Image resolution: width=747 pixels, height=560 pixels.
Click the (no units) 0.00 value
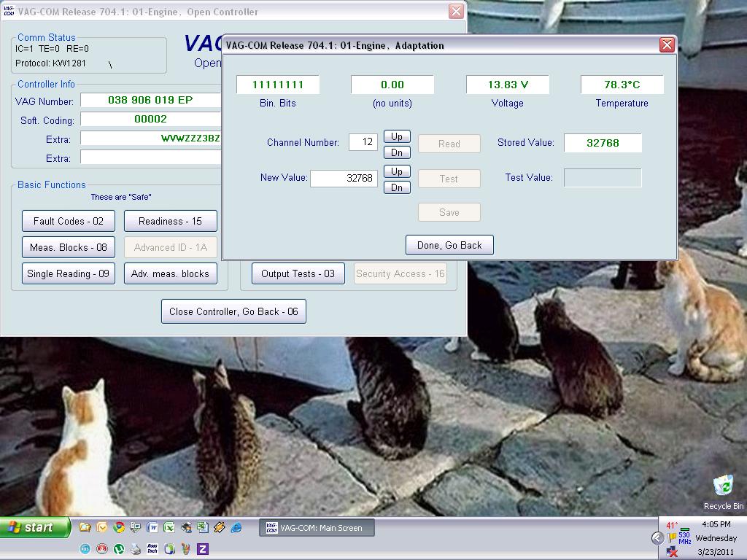pyautogui.click(x=392, y=85)
